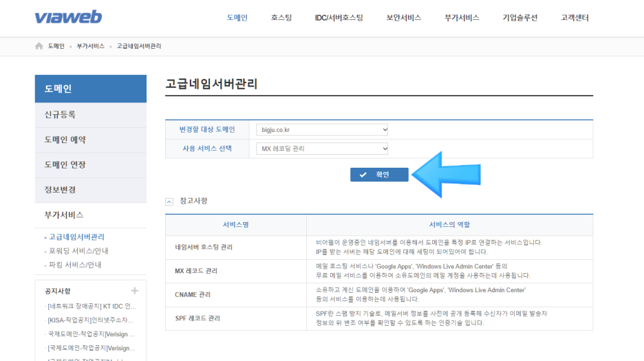This screenshot has width=644, height=361.
Task: Open the 호스팅 top menu
Action: coord(281,18)
